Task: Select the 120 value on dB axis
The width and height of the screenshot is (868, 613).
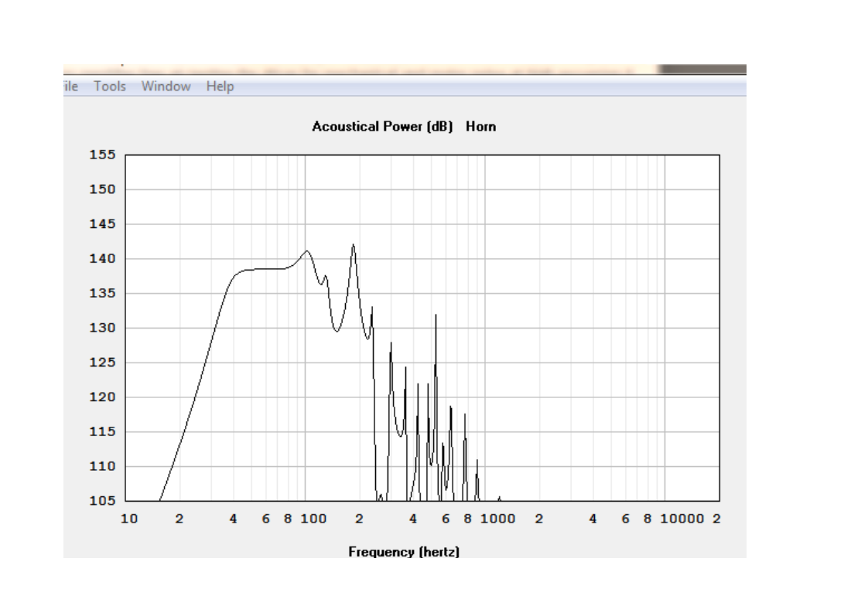Action: pyautogui.click(x=102, y=397)
